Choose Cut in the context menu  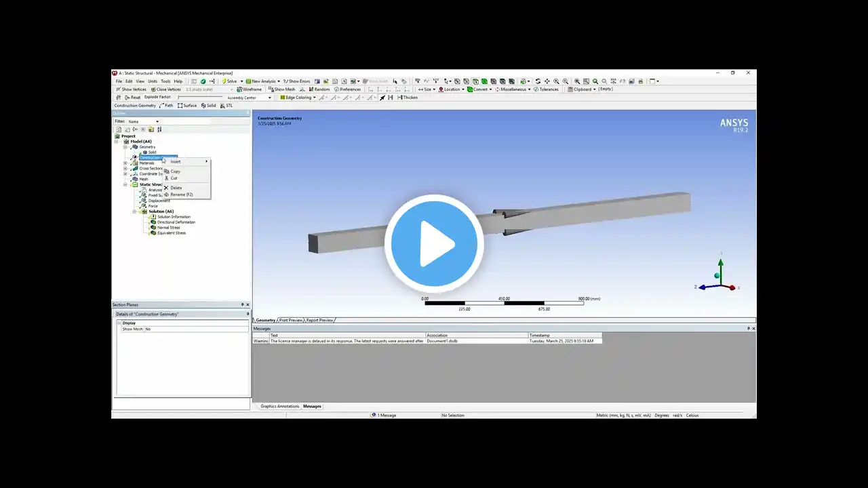tap(186, 178)
